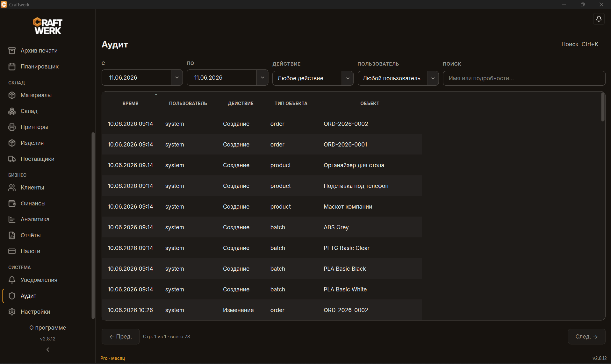
Task: Click 'Стр. 1 из 1 · всего 78' page info
Action: coord(166,337)
